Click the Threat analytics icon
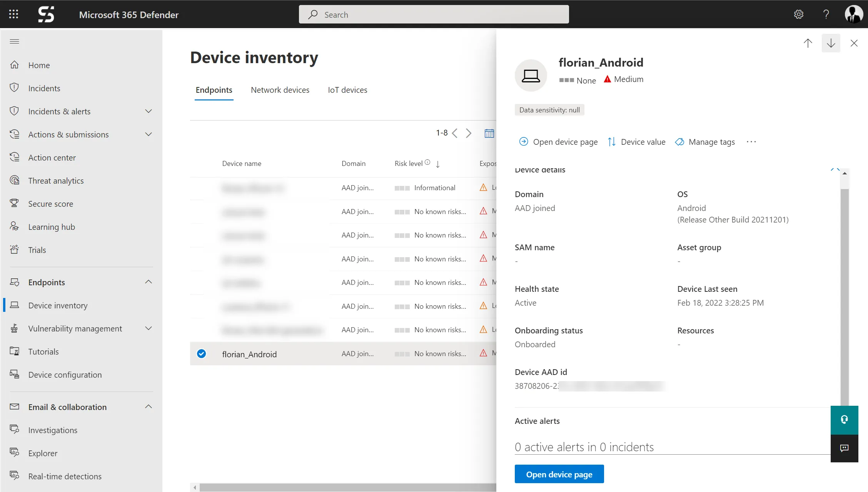This screenshot has height=492, width=868. click(x=14, y=180)
